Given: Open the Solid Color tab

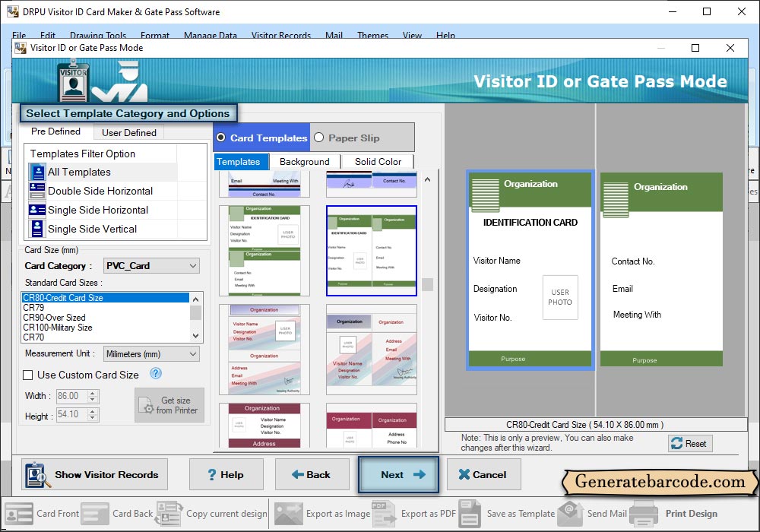Looking at the screenshot, I should tap(378, 162).
